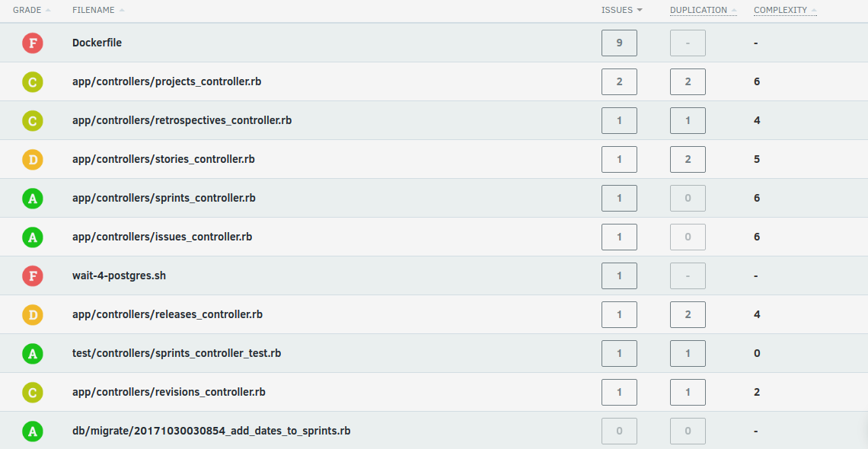Click the C grade badge for projects_controller.rb

coord(32,82)
